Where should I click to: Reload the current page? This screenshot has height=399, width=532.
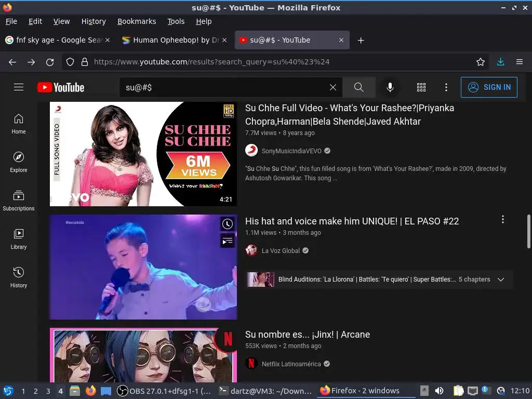(x=50, y=62)
